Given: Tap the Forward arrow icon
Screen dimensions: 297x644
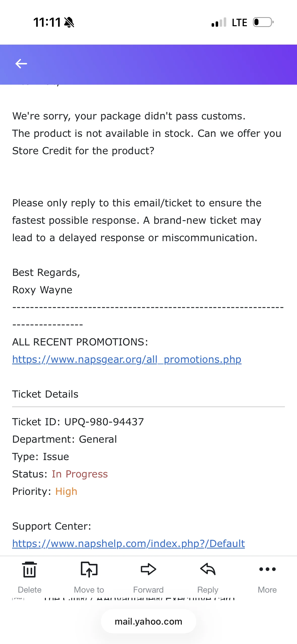Looking at the screenshot, I should (x=148, y=569).
